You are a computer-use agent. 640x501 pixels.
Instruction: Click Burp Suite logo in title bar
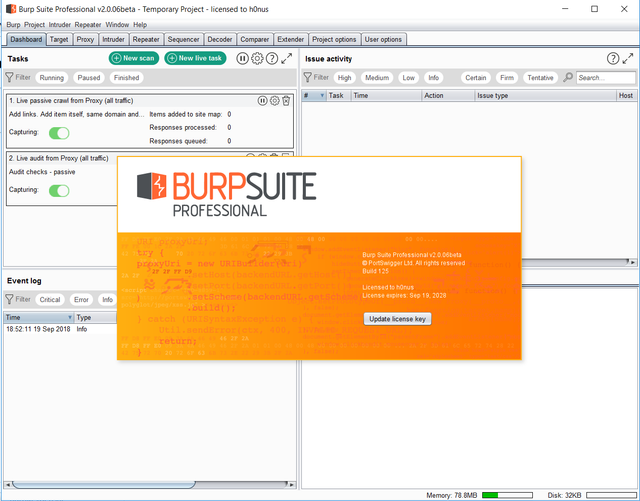(x=11, y=9)
